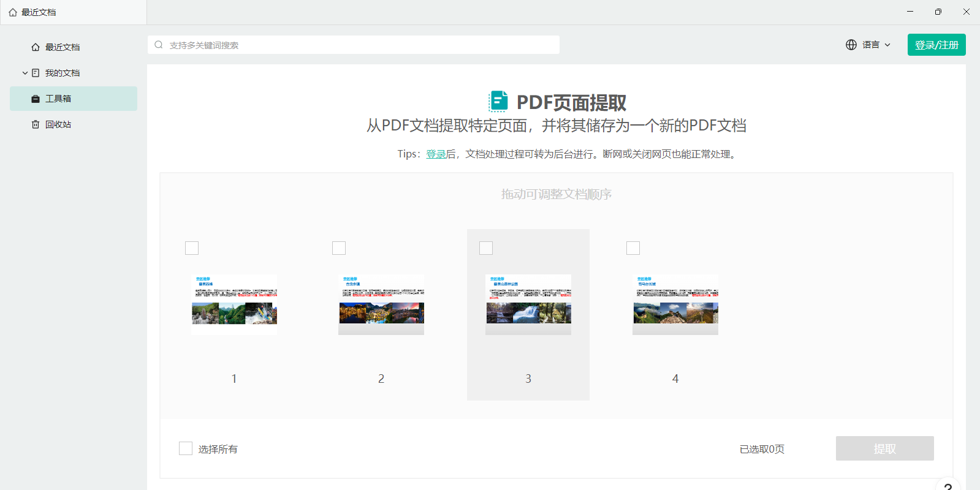Click the toolbox briefcase icon

click(36, 99)
